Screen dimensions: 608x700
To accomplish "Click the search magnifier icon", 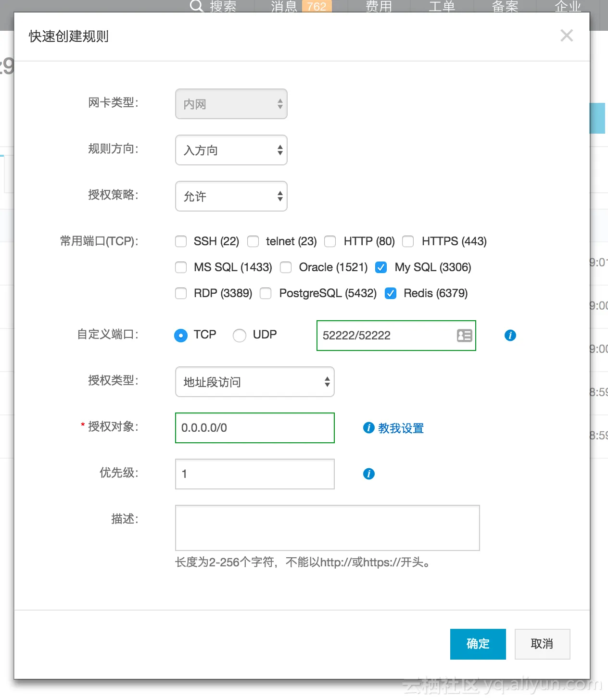I will tap(196, 6).
